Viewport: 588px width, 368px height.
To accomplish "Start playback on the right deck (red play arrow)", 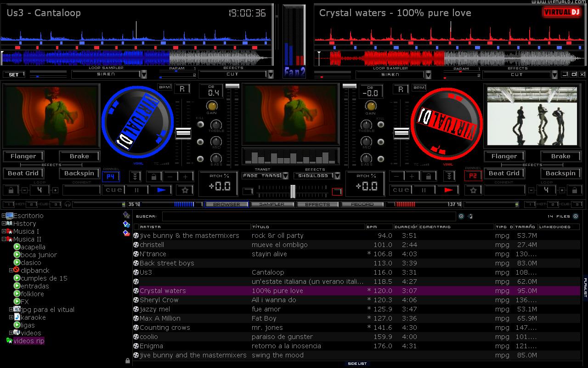I will (x=448, y=190).
